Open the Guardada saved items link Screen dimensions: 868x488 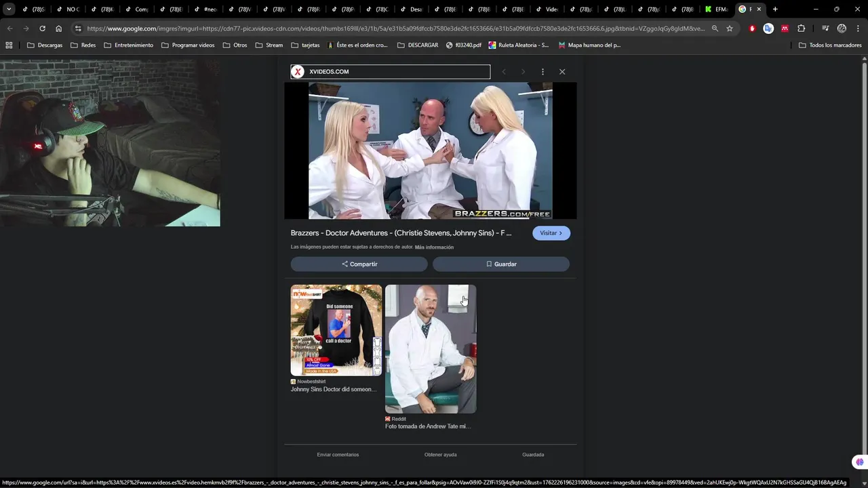pyautogui.click(x=533, y=455)
